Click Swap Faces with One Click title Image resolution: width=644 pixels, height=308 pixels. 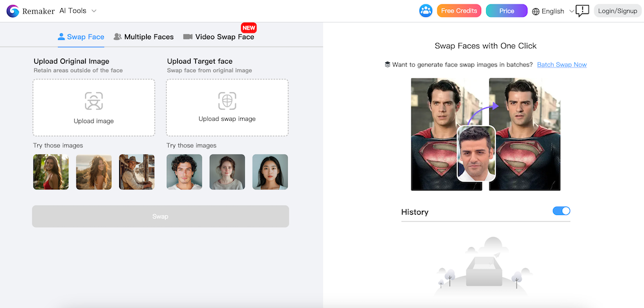(486, 46)
